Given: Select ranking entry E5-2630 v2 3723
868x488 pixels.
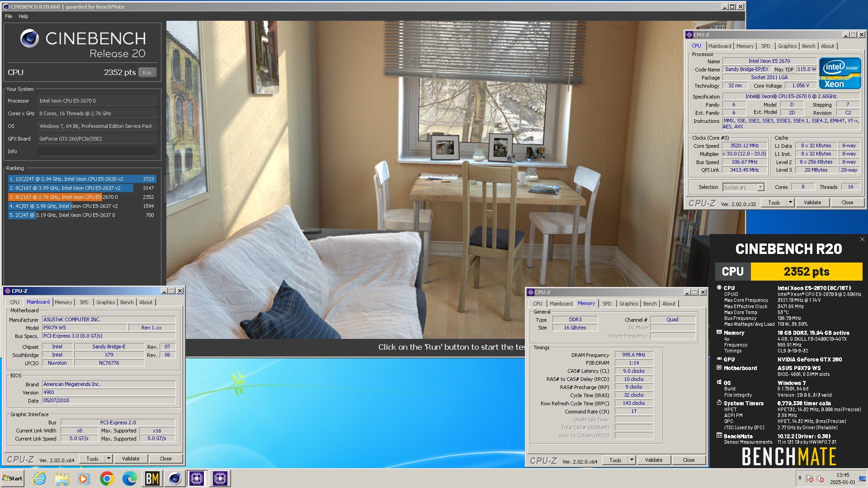Looking at the screenshot, I should click(x=82, y=179).
